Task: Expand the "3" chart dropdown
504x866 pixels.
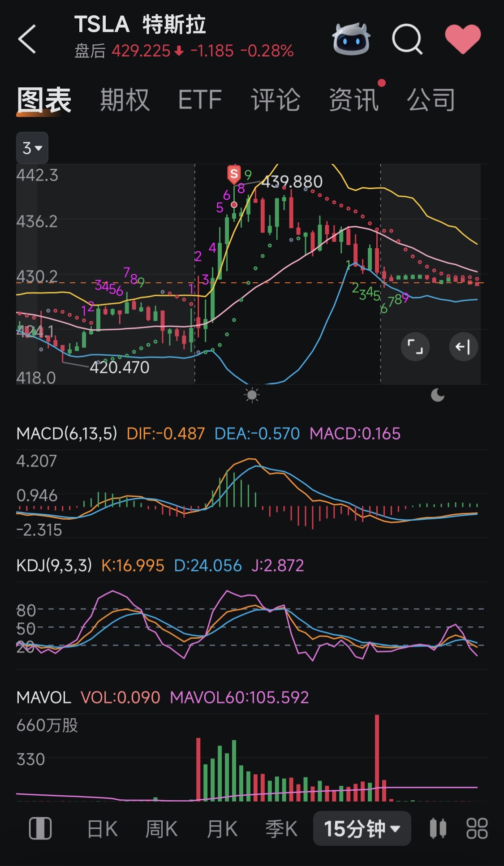Action: click(32, 148)
